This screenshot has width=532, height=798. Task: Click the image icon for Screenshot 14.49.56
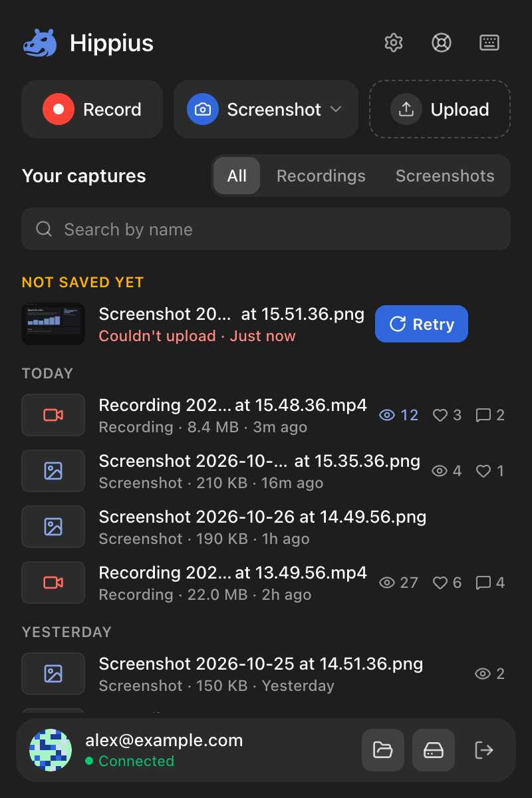pos(53,527)
